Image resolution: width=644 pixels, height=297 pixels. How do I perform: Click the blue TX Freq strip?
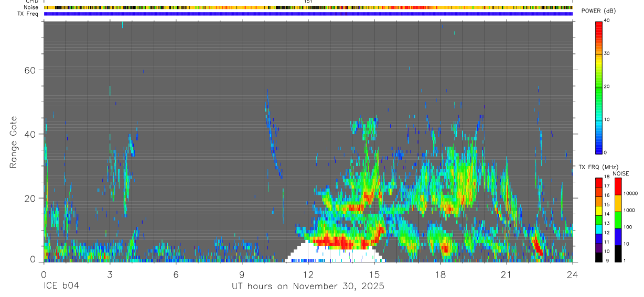pos(308,14)
